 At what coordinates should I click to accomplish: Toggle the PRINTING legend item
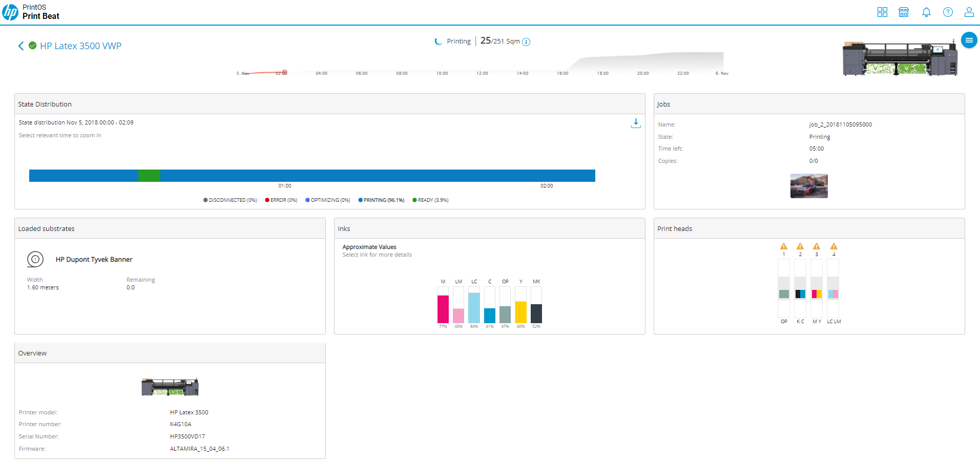pos(381,200)
